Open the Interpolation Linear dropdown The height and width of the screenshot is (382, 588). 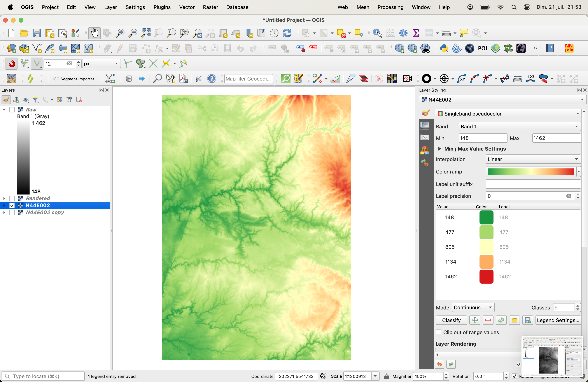(533, 159)
